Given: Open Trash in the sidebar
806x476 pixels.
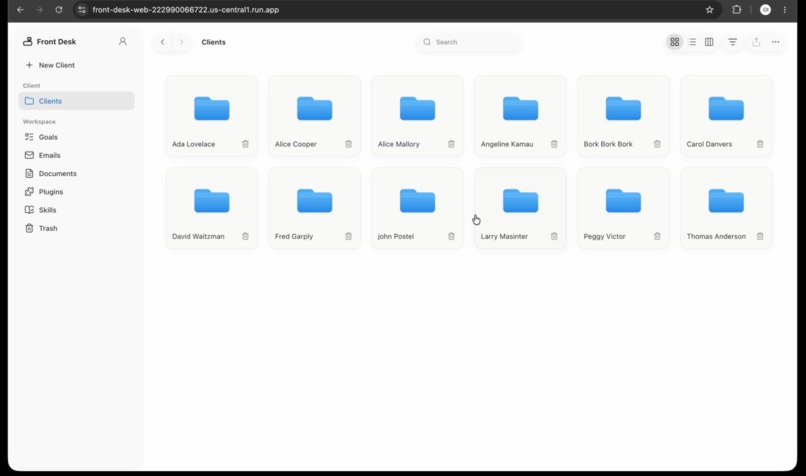Looking at the screenshot, I should click(77, 228).
